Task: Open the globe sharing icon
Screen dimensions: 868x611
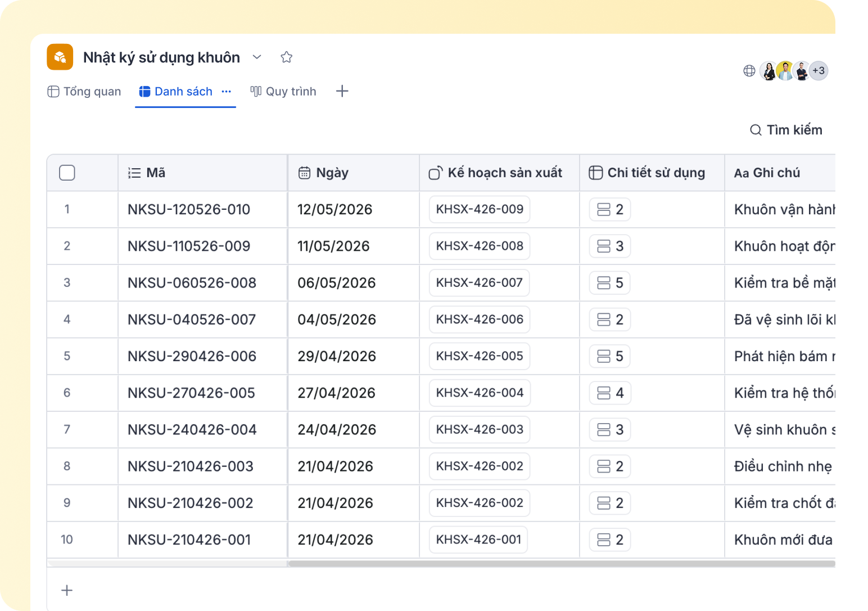Action: (749, 71)
